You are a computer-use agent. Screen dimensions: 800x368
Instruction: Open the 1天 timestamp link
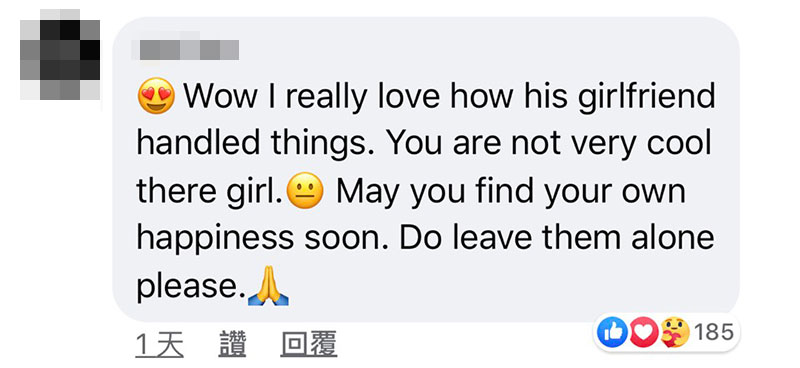(x=160, y=344)
